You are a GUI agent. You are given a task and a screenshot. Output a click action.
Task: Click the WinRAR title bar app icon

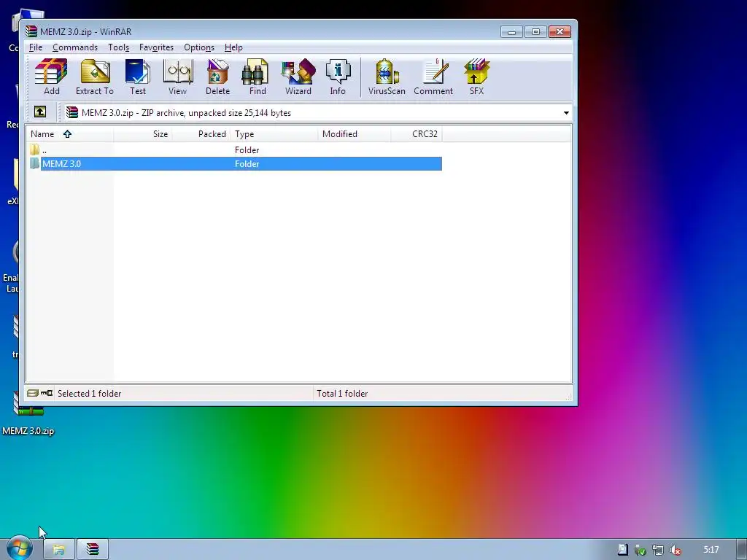point(31,31)
